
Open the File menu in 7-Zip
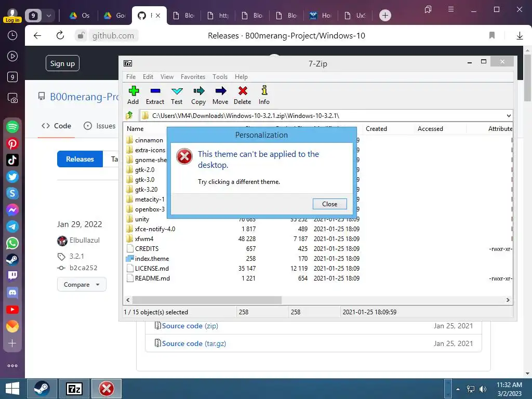click(131, 77)
